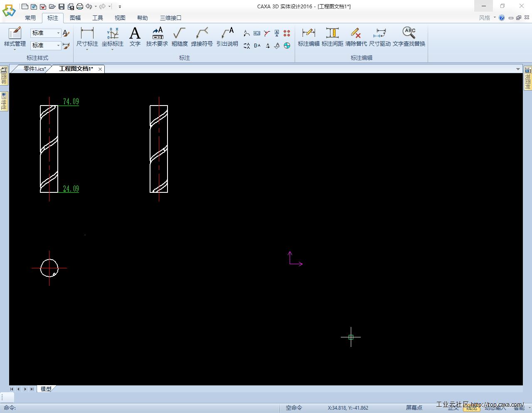Select the 粗糙度 roughness symbol tool
532x413 pixels.
pos(180,37)
